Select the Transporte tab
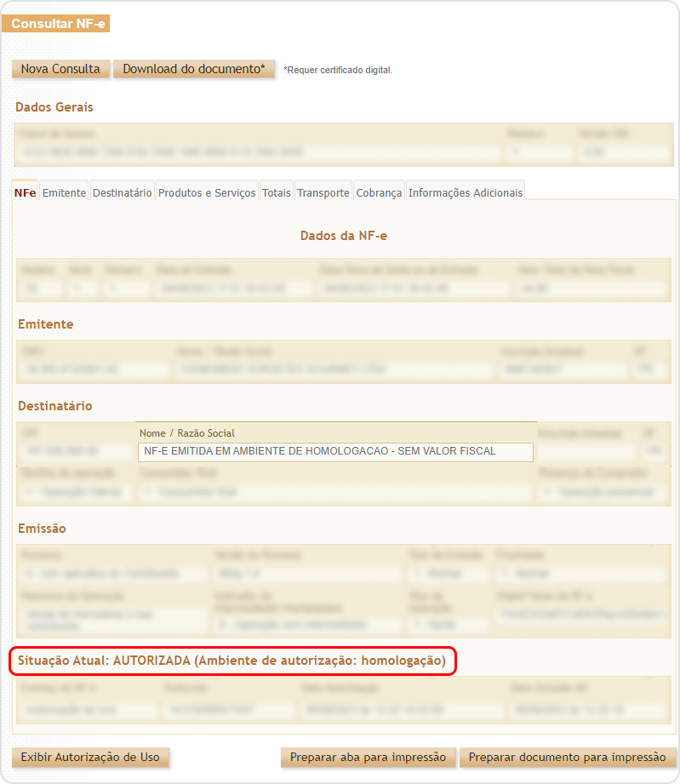Screen dimensions: 680x784 (323, 192)
